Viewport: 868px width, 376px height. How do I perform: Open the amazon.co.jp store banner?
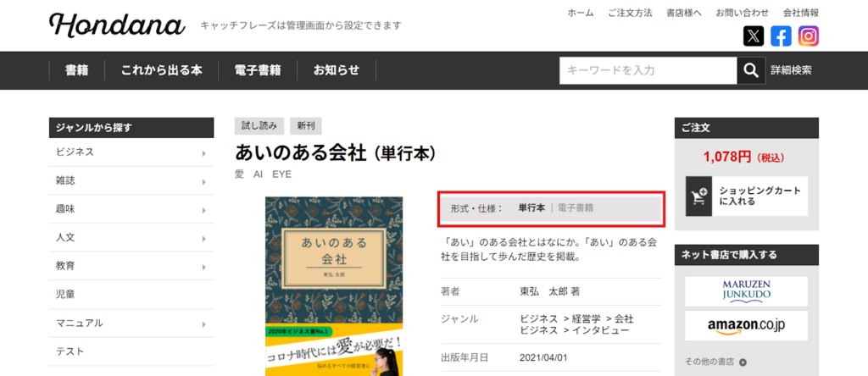[x=746, y=325]
